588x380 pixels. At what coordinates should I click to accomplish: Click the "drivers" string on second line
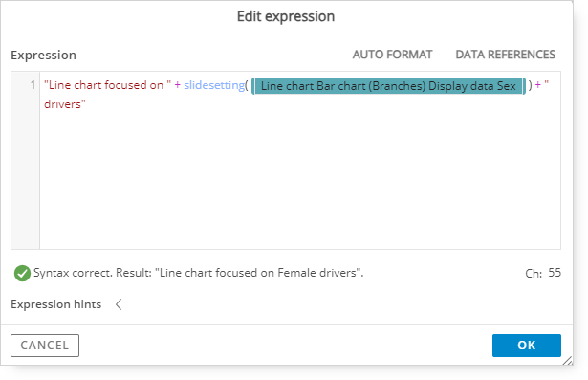coord(65,104)
